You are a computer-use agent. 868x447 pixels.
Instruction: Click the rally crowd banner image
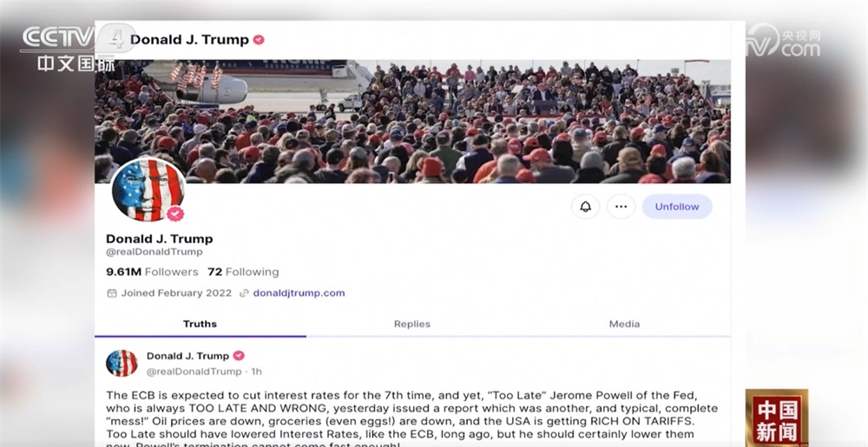412,122
